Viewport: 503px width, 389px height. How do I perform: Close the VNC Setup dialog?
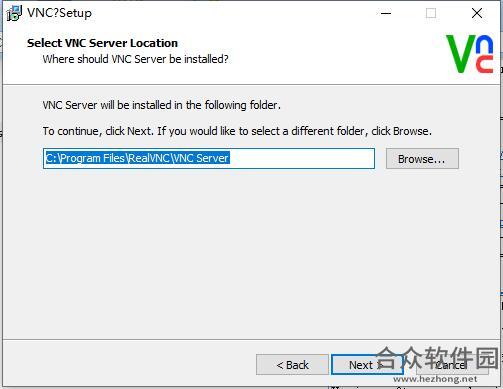pos(477,13)
